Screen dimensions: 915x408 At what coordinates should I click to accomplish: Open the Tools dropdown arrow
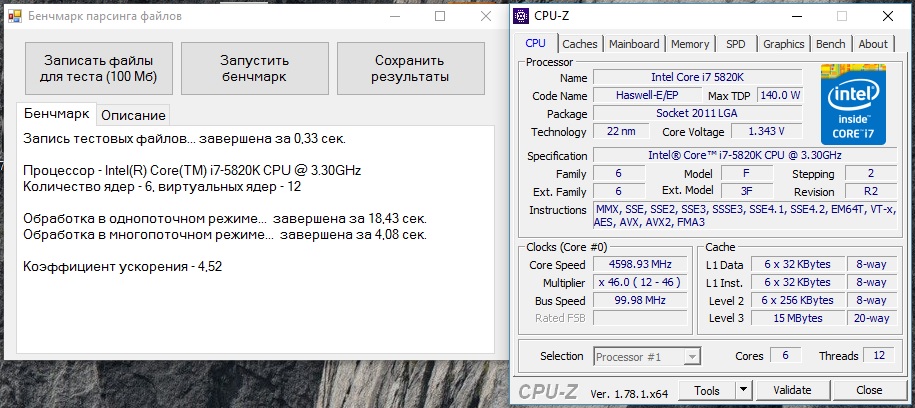[x=743, y=390]
